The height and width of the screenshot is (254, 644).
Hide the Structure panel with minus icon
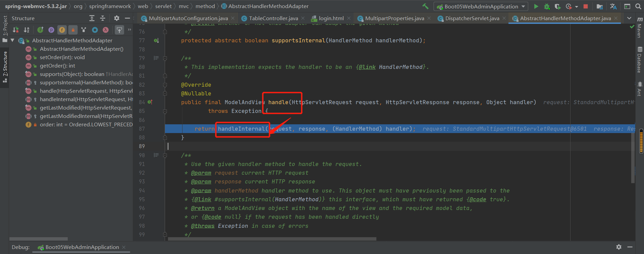(x=127, y=18)
